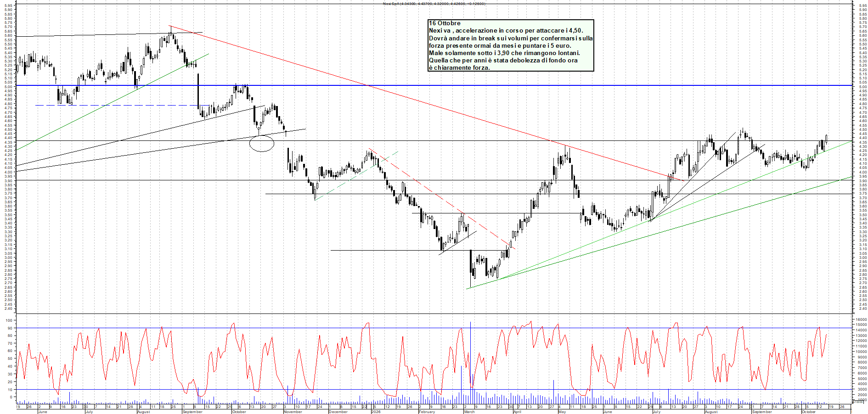Click the line 'Quella che per anni è stata'
This screenshot has height=414, width=868.
[x=503, y=60]
